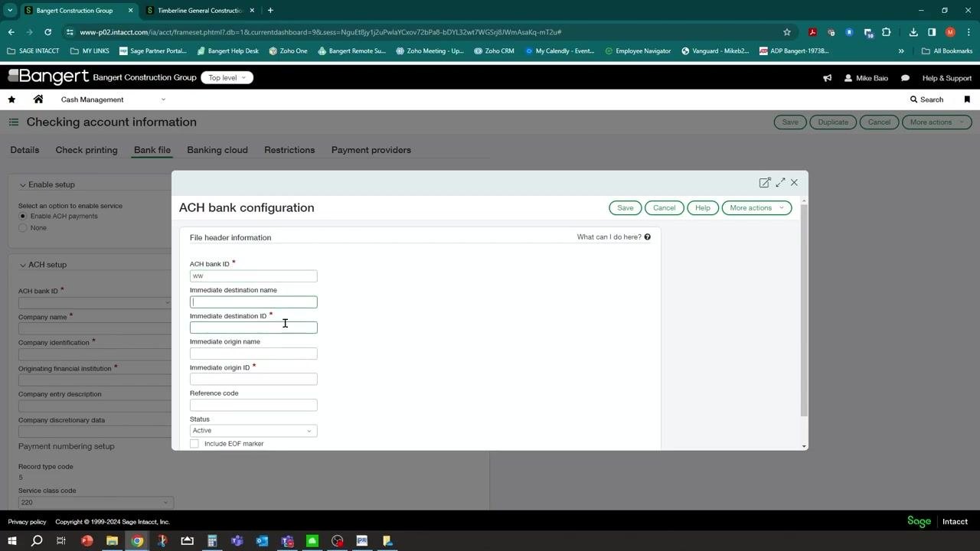Bookmark this page with browser star icon
980x551 pixels.
coord(786,32)
